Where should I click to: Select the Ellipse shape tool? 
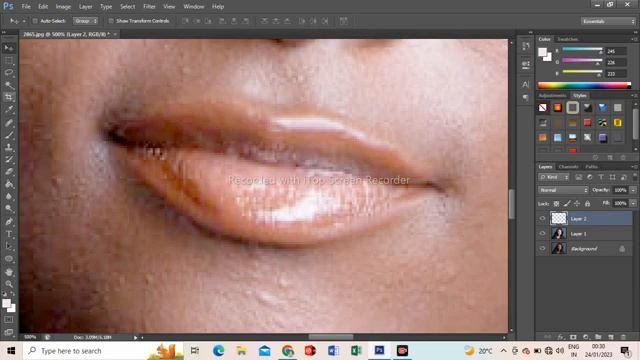point(9,259)
